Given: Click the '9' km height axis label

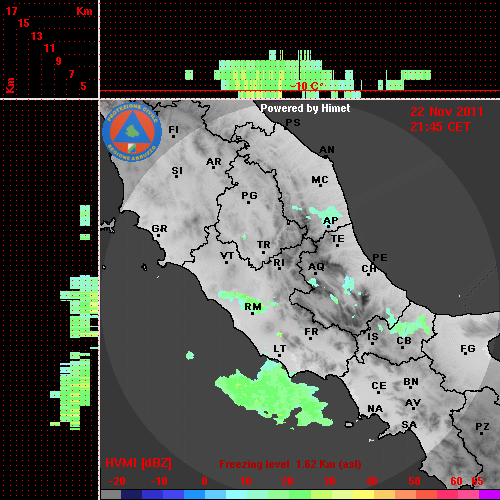Looking at the screenshot, I should click(x=59, y=61).
